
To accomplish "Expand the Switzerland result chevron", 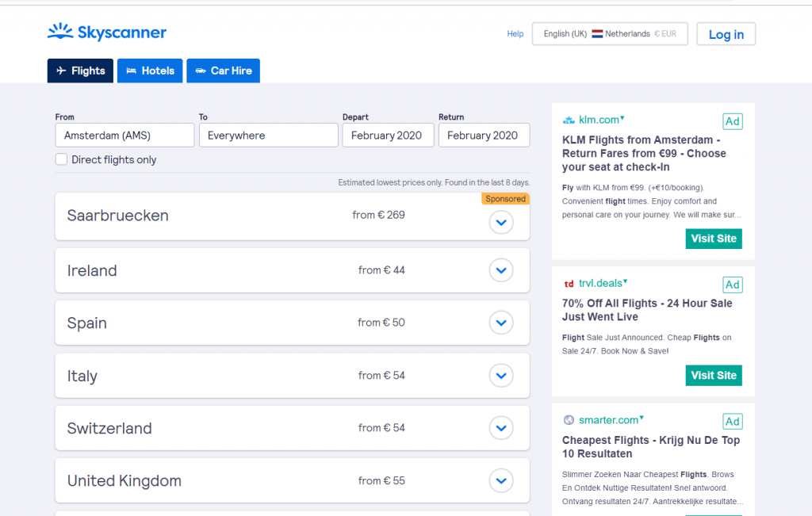I will tap(501, 428).
